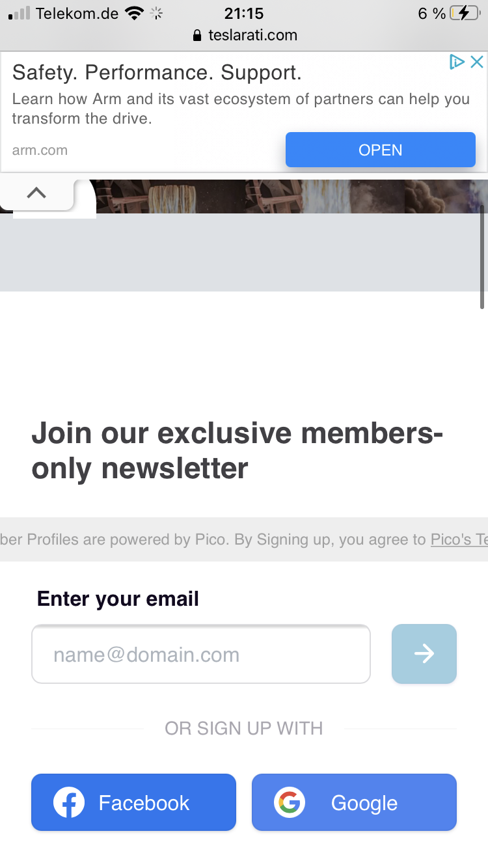
Task: Sign up with Facebook
Action: click(x=133, y=802)
